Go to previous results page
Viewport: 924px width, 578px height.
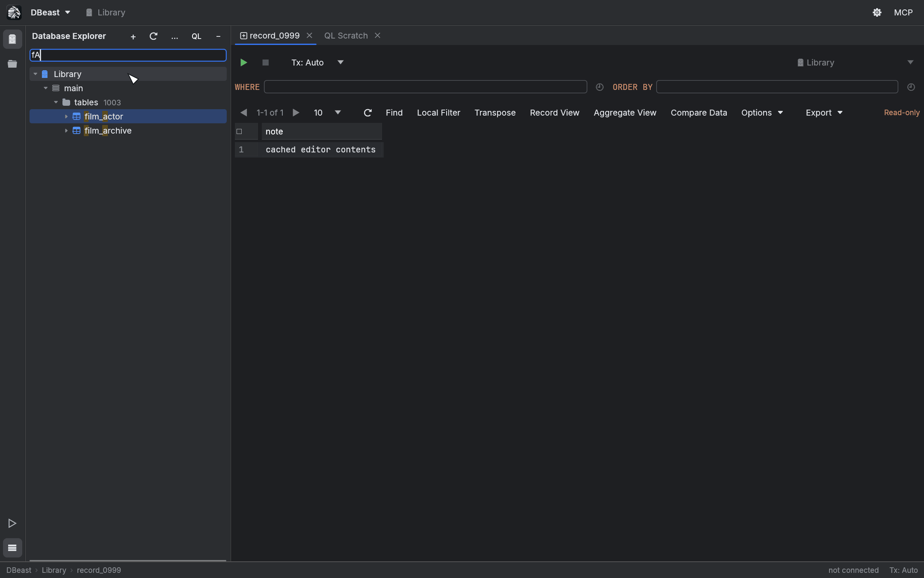pos(243,113)
